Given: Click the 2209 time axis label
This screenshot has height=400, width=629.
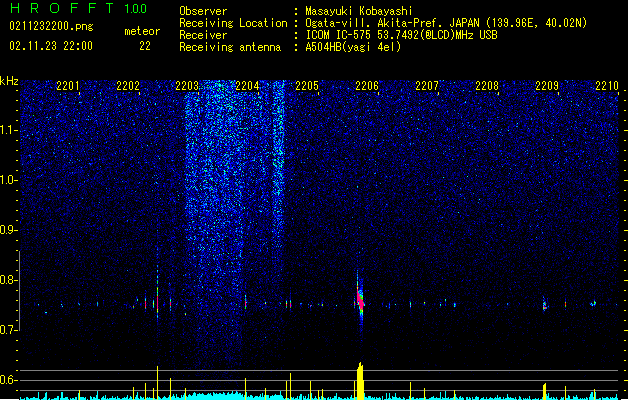Looking at the screenshot, I should click(x=547, y=86).
